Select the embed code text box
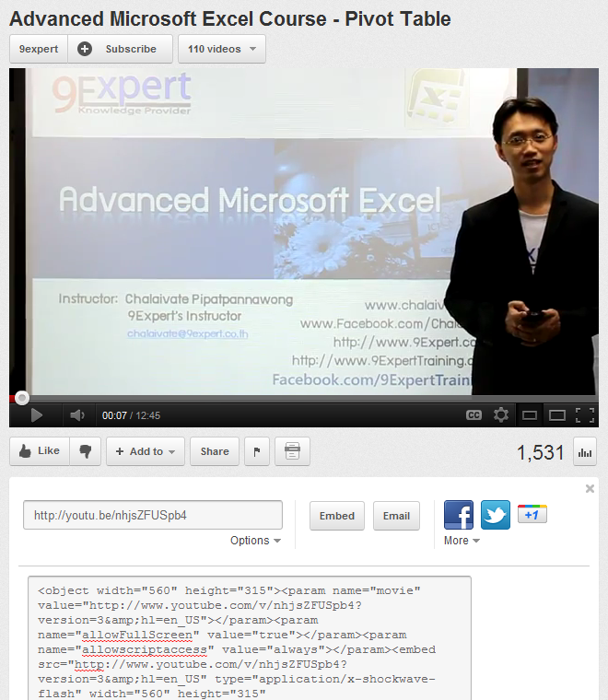Screen dimensions: 608x700 (x=250, y=638)
